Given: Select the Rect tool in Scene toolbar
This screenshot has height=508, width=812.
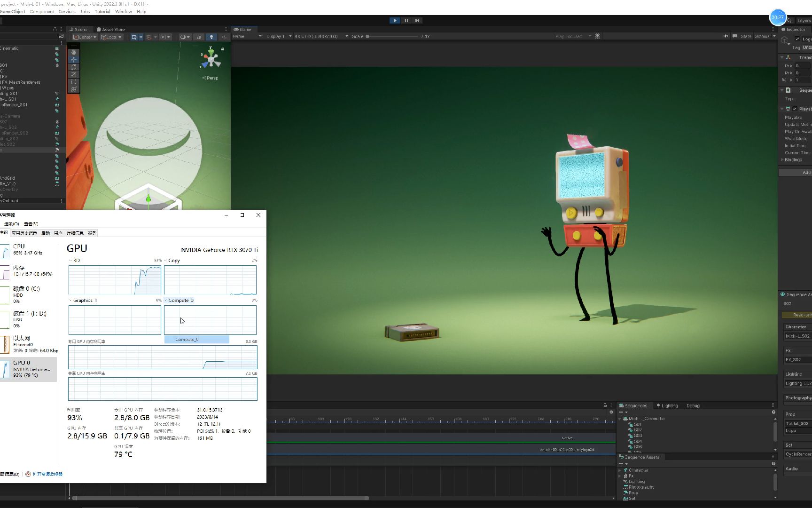Looking at the screenshot, I should [74, 82].
